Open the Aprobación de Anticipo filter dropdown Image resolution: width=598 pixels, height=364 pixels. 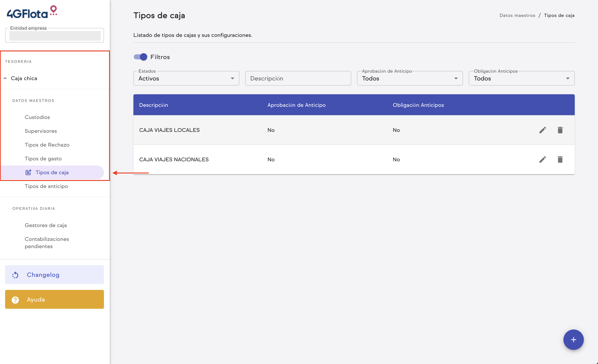click(x=410, y=78)
